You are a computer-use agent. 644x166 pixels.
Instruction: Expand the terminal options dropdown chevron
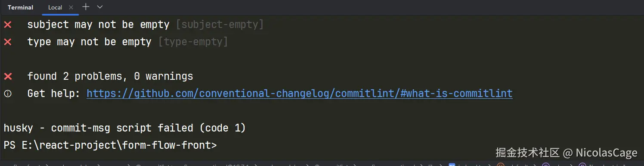pos(100,7)
